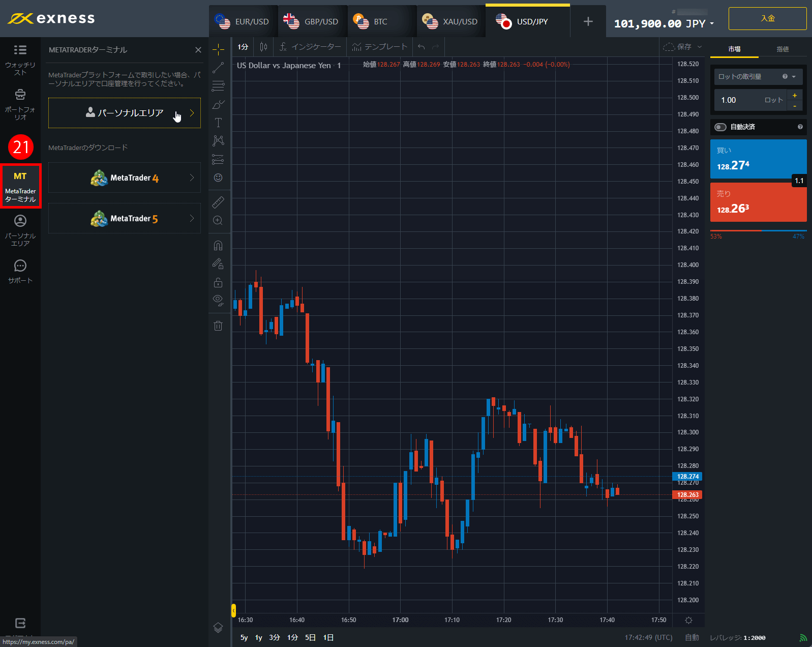Select the text annotation tool
Screen dimensions: 812x647
[x=218, y=123]
